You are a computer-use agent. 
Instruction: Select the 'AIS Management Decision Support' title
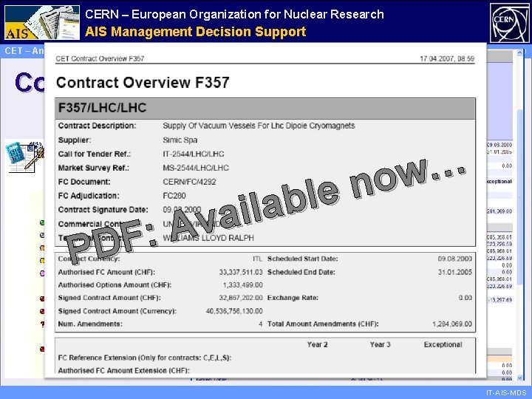click(x=195, y=32)
